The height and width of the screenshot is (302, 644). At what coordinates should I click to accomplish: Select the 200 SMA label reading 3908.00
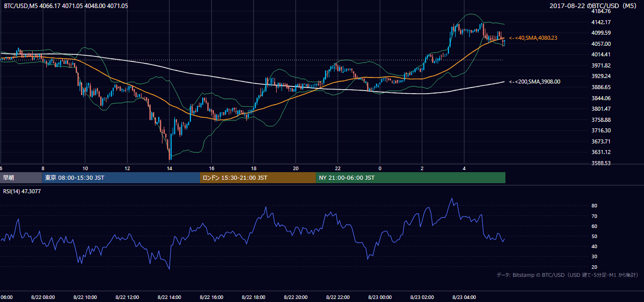535,82
